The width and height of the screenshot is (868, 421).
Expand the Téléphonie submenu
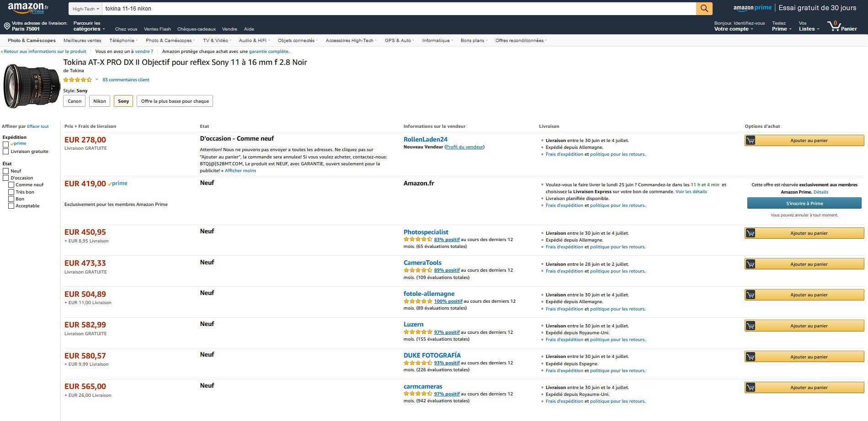pyautogui.click(x=123, y=41)
